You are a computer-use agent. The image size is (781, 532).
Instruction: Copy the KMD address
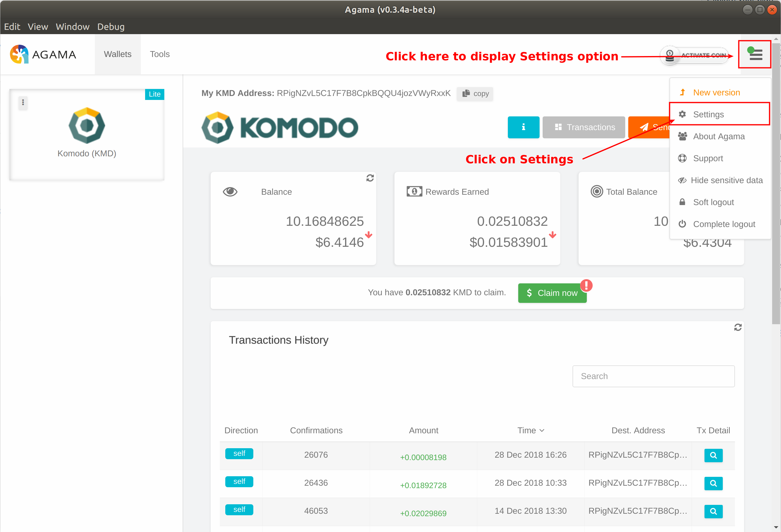click(475, 93)
